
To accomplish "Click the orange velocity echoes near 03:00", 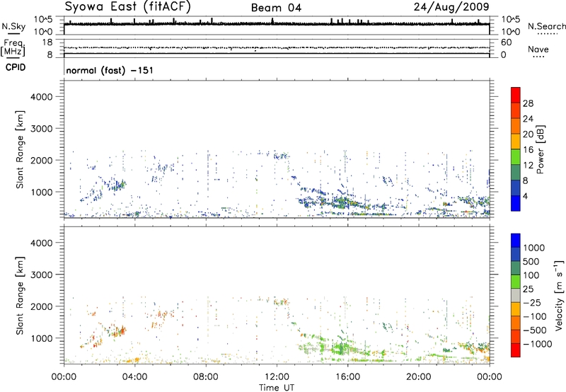I will click(117, 331).
